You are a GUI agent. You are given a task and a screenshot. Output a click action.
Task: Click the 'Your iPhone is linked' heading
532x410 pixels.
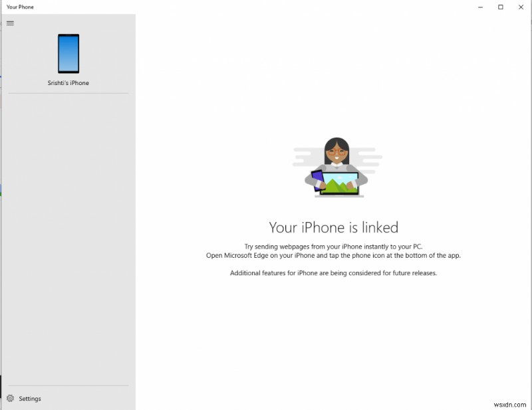point(333,227)
